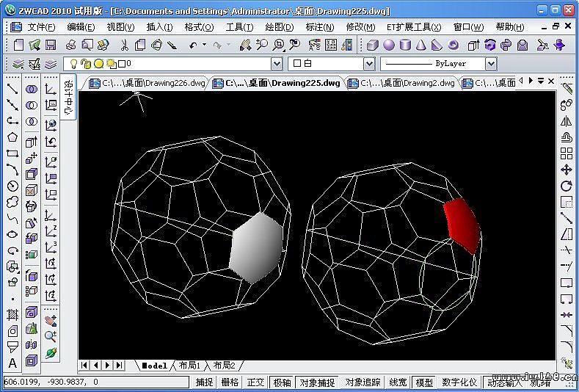Jump to the first layout tab arrow
The height and width of the screenshot is (392, 579).
click(84, 366)
